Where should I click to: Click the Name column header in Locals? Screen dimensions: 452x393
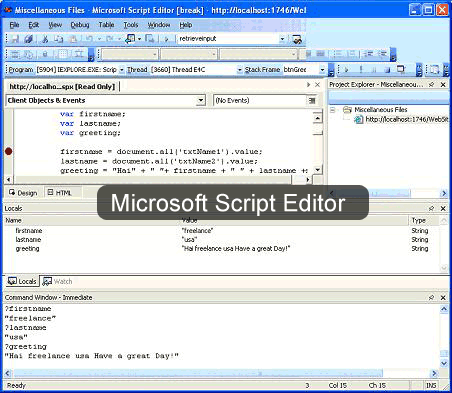click(x=92, y=221)
